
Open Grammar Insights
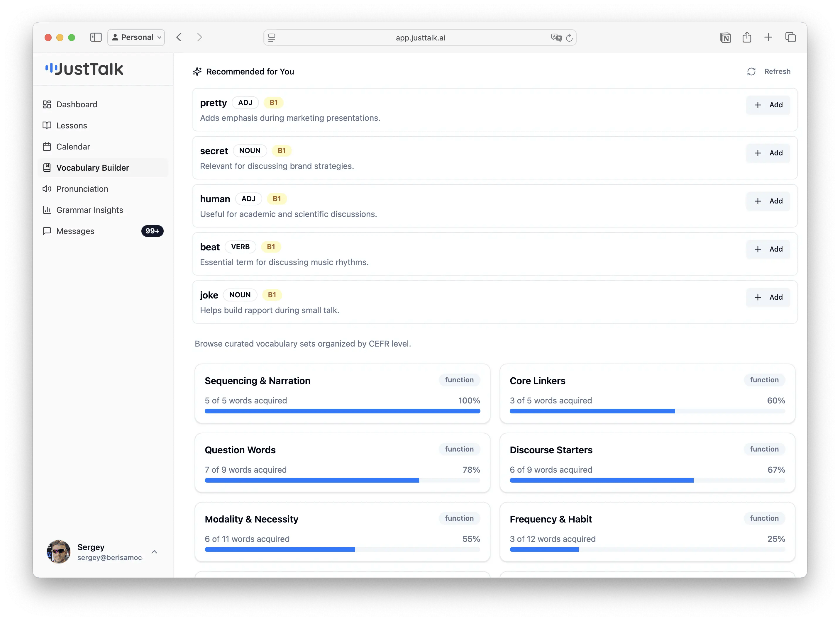click(x=103, y=210)
